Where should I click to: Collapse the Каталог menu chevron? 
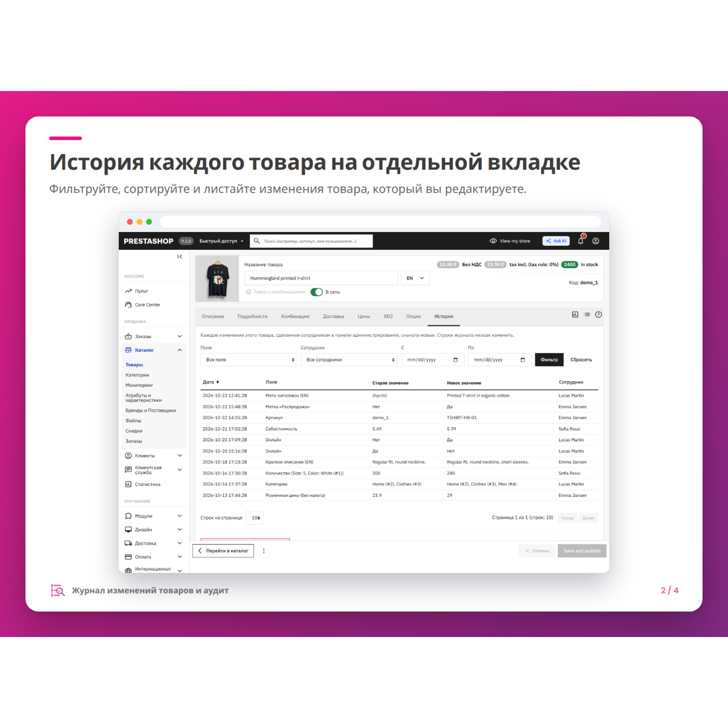(179, 350)
